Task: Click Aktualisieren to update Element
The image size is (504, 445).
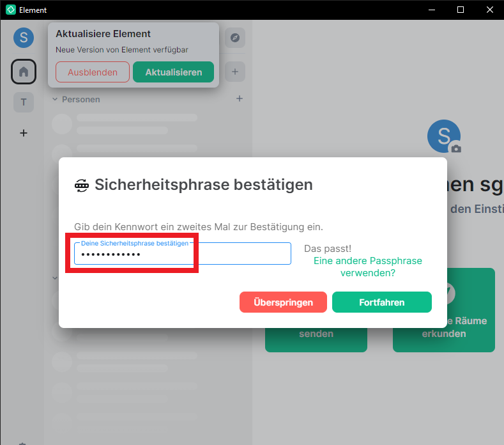Action: tap(173, 72)
